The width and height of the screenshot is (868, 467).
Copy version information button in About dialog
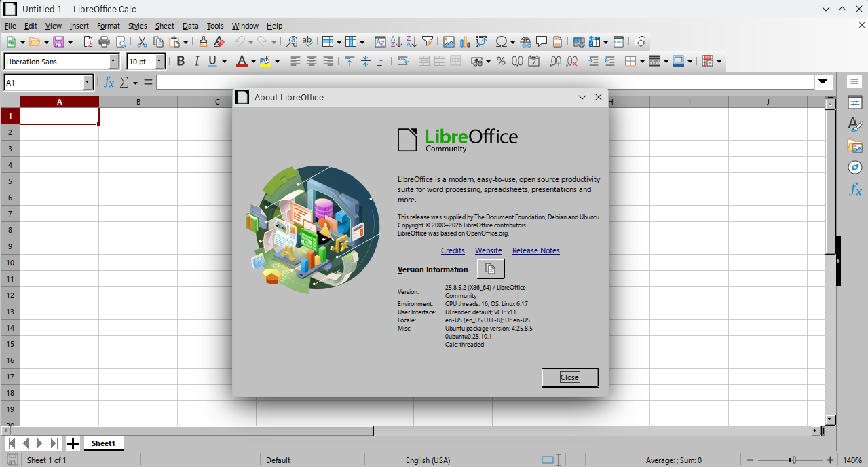coord(491,269)
